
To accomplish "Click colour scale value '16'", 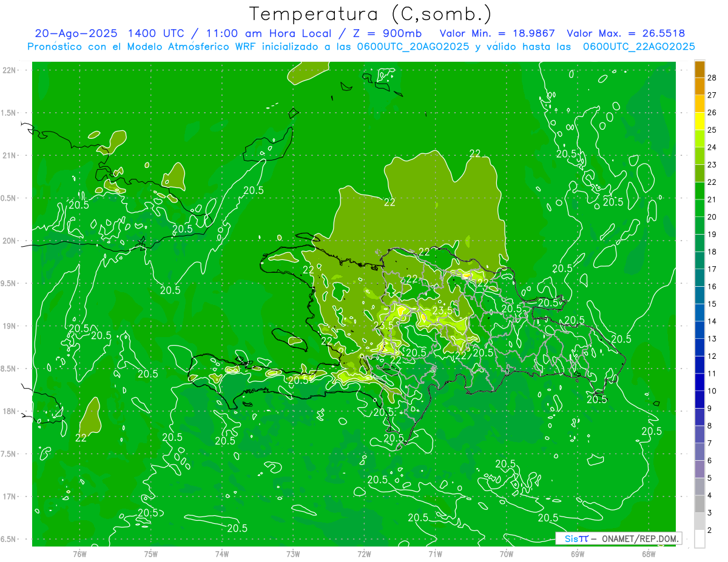I will click(x=712, y=286).
